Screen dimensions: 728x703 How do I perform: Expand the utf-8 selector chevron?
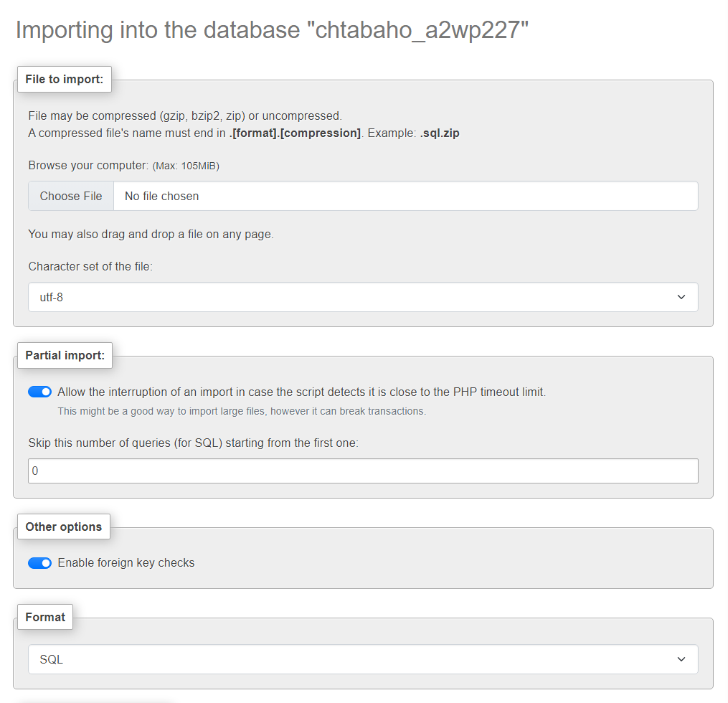(x=680, y=297)
